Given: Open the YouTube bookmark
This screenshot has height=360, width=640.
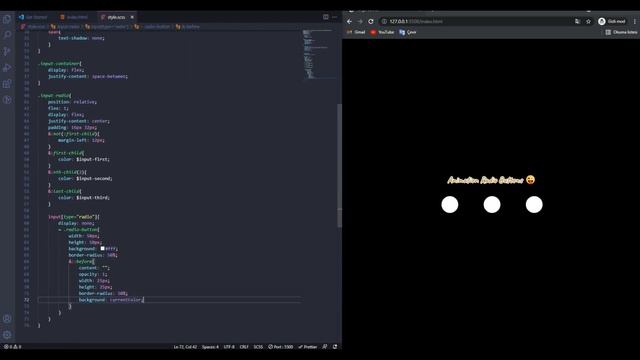Looking at the screenshot, I should coord(382,32).
